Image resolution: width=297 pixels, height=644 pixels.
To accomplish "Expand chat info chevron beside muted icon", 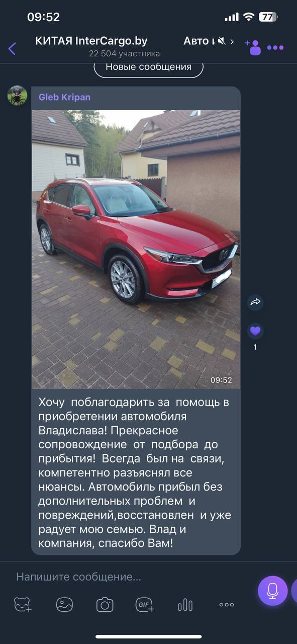I will pos(232,42).
